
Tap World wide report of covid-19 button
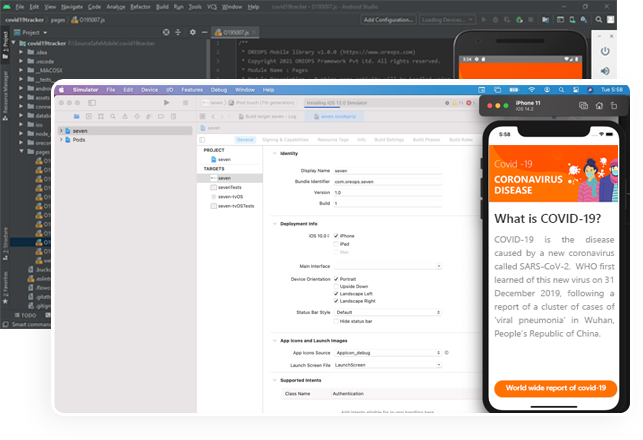coord(556,388)
